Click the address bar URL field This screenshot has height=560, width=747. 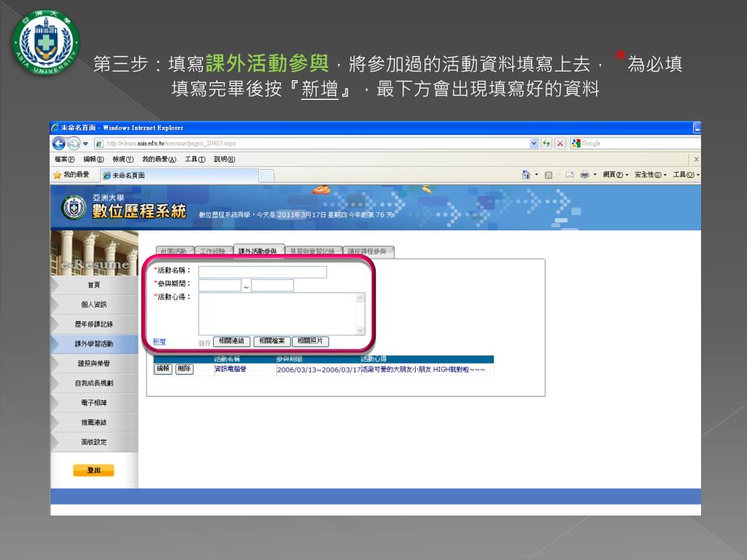(312, 144)
